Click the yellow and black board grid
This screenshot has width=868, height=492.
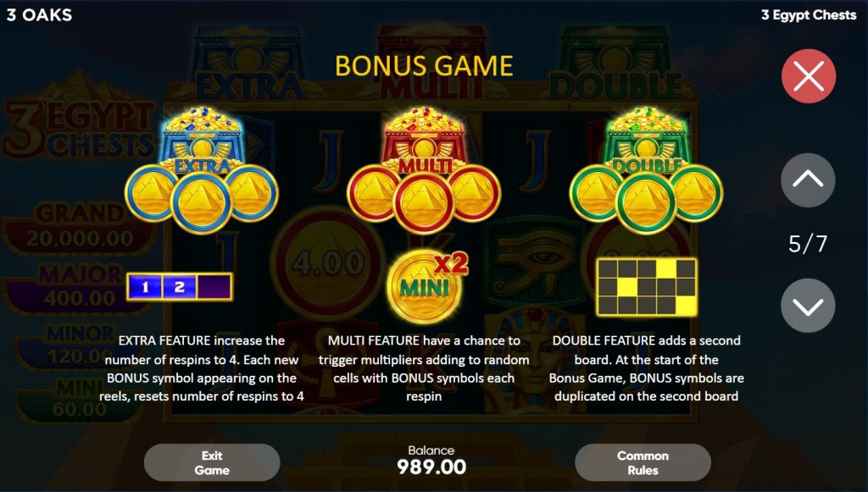pyautogui.click(x=647, y=287)
